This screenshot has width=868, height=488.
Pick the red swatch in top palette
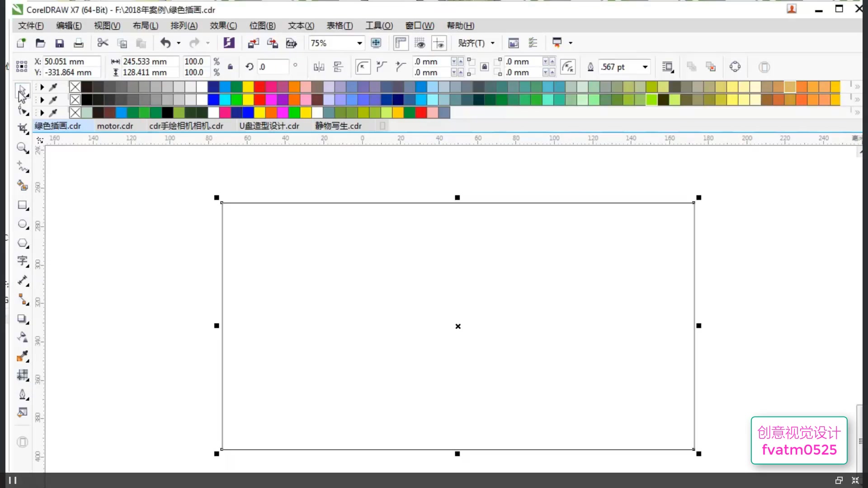point(259,87)
